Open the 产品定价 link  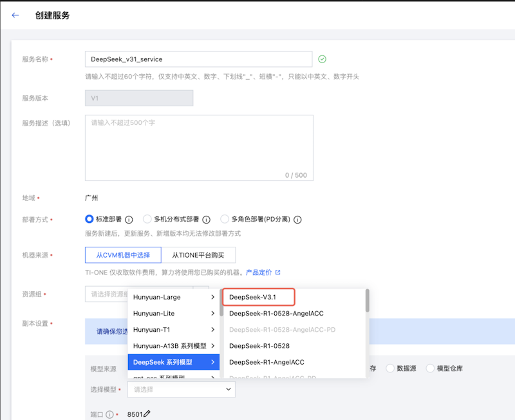tap(259, 271)
